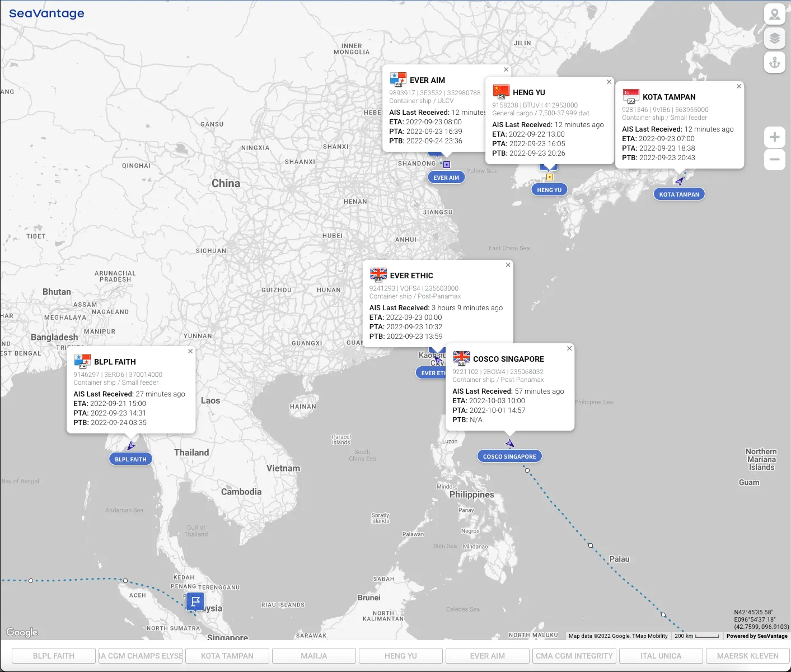Click the BLPL FAITH vessel arrow marker
This screenshot has width=791, height=672.
coord(131,446)
